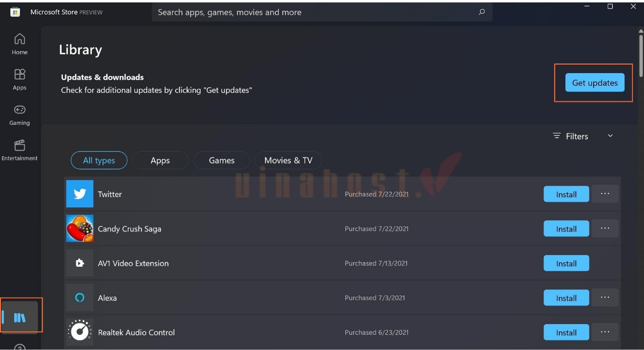Go to Apps in the sidebar
Image resolution: width=644 pixels, height=350 pixels.
pos(20,79)
